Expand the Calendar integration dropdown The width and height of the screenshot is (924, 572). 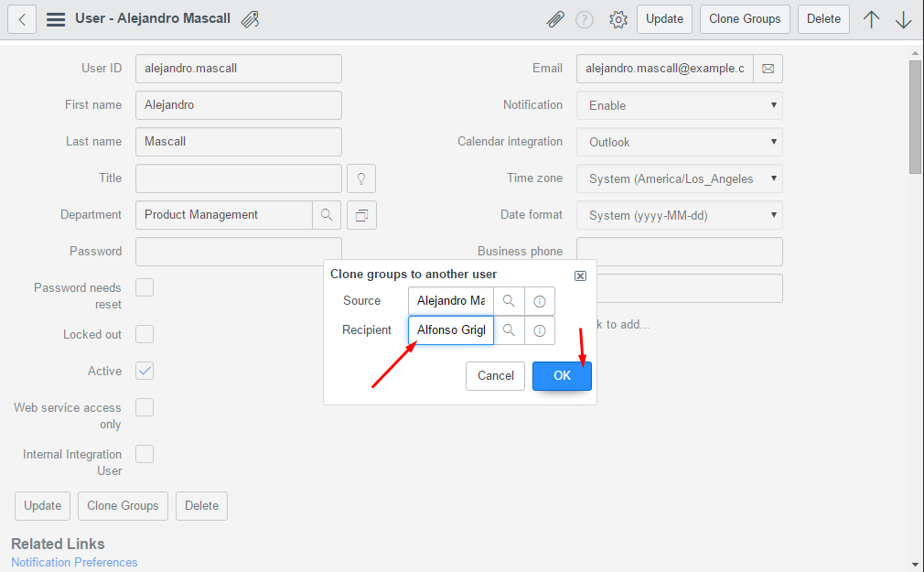679,142
